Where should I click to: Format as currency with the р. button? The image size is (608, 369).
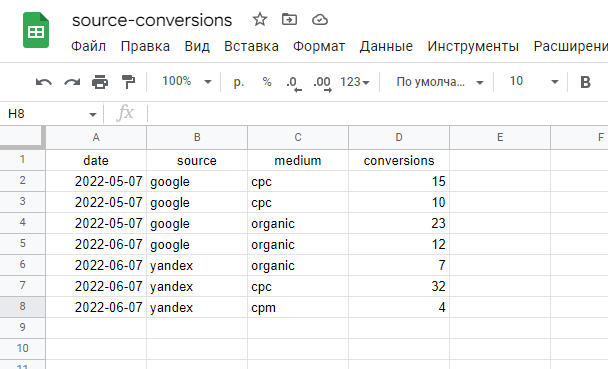238,82
